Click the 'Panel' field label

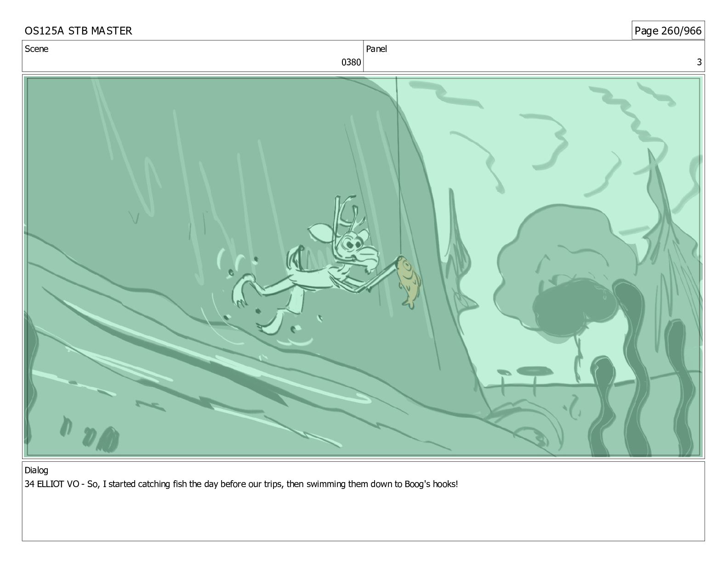click(376, 49)
